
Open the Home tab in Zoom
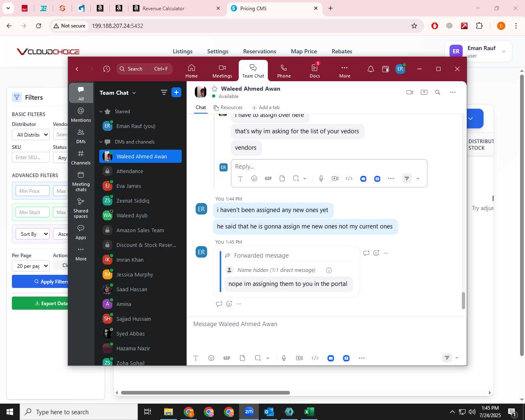[191, 71]
